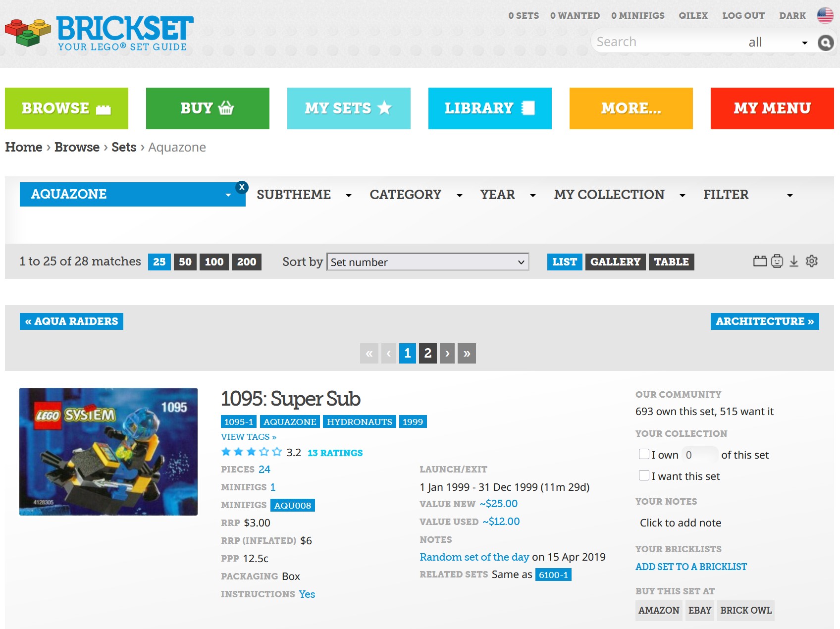Image resolution: width=840 pixels, height=629 pixels.
Task: Toggle Dark mode
Action: click(792, 16)
